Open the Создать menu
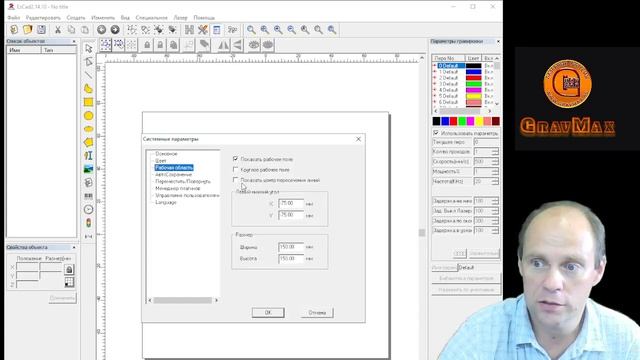 [76, 18]
